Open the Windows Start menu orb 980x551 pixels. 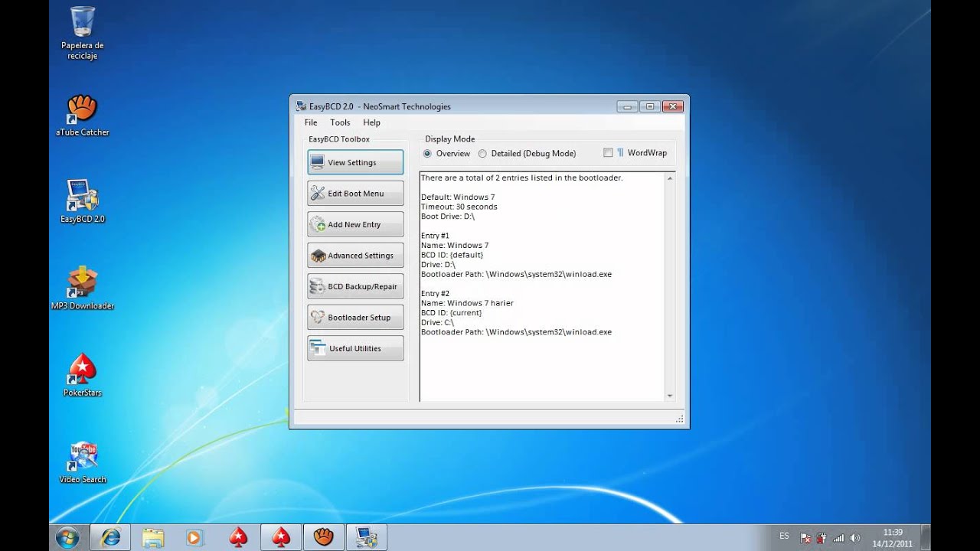(67, 537)
